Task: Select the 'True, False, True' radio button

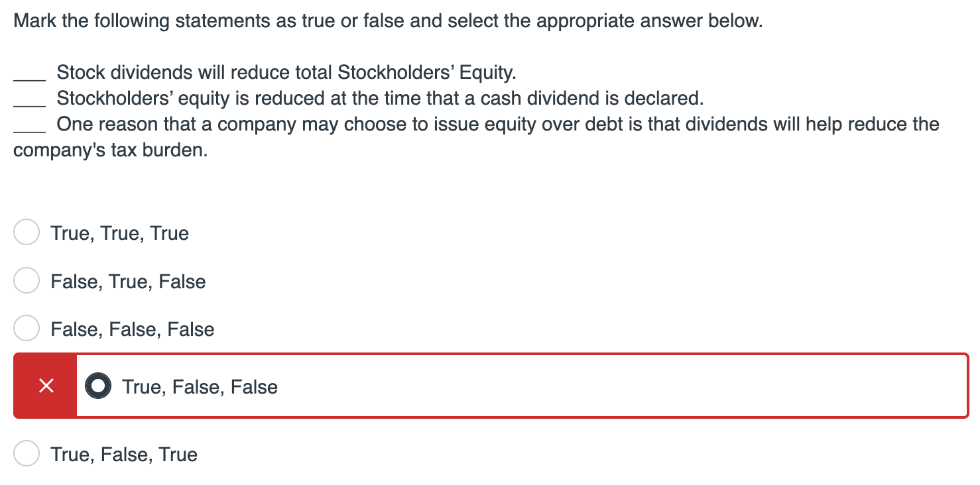Action: pos(26,454)
